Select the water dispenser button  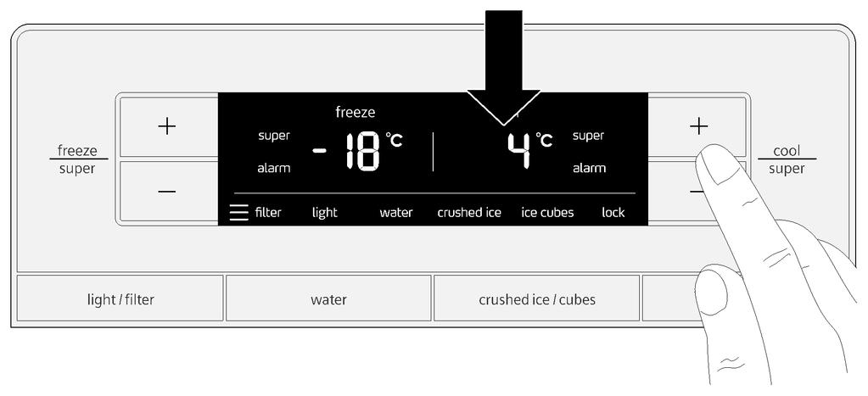[x=328, y=298]
